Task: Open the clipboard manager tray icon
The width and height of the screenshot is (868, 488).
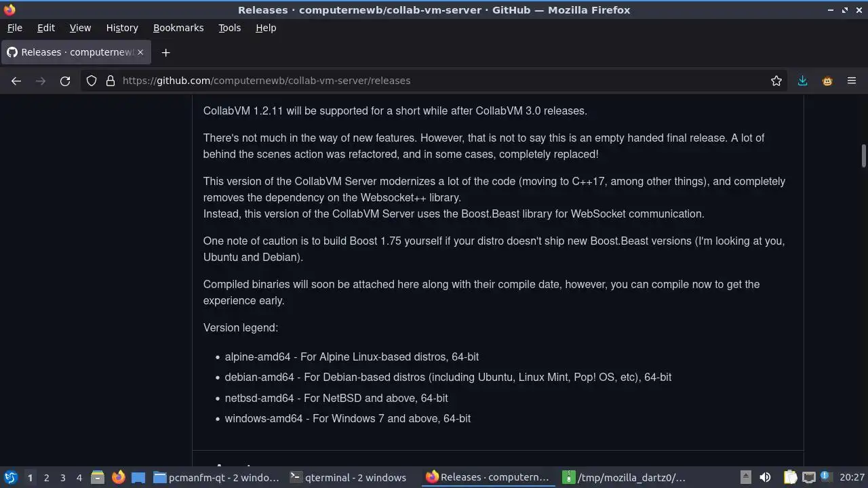Action: coord(789,477)
